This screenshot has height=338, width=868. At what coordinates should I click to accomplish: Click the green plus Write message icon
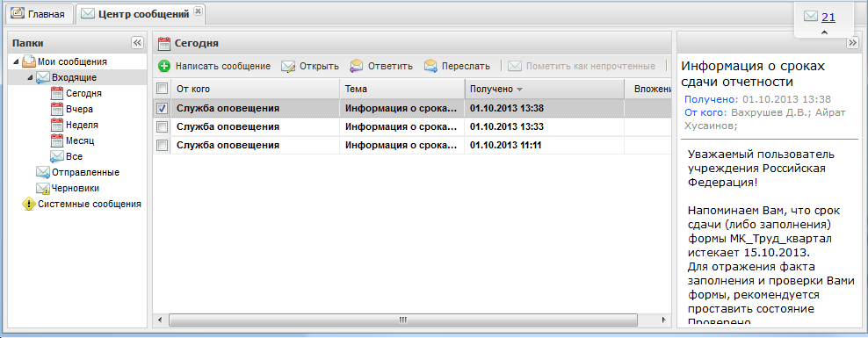click(164, 67)
